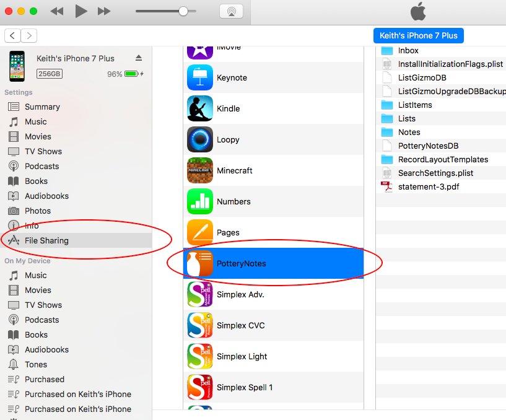Screen dimensions: 506x420
Task: Select the Numbers app
Action: click(x=273, y=201)
